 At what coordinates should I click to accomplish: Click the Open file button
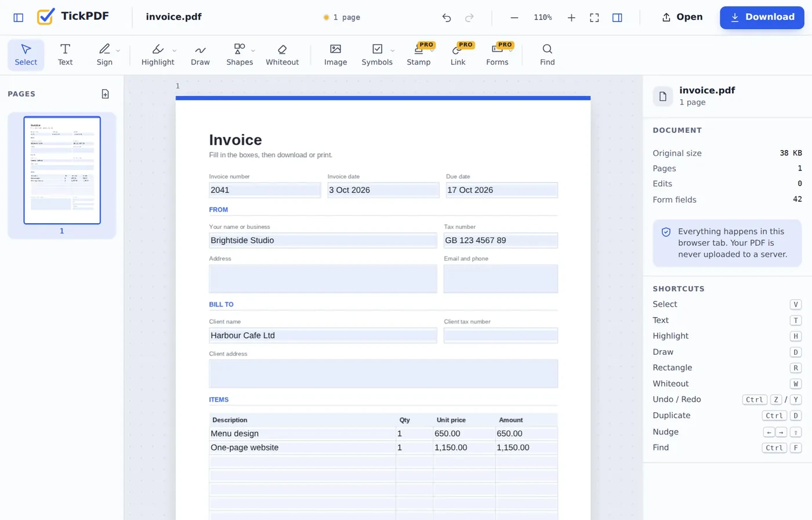pos(682,17)
